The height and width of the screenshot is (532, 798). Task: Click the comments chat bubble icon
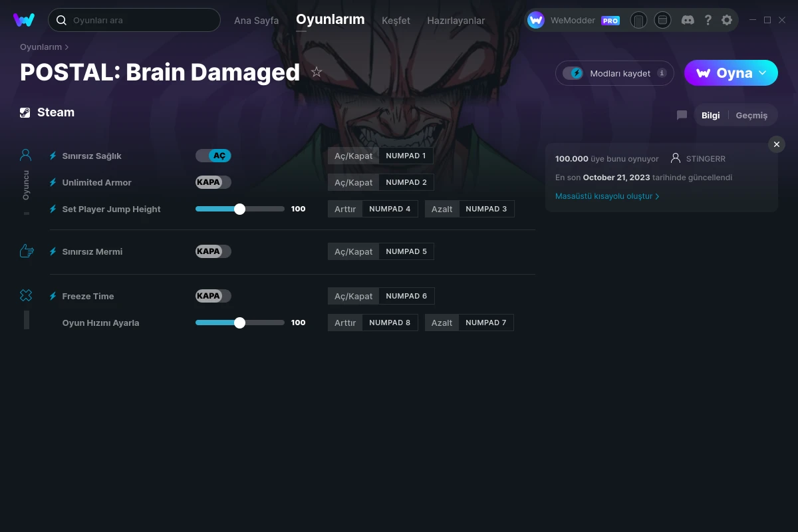pos(682,115)
